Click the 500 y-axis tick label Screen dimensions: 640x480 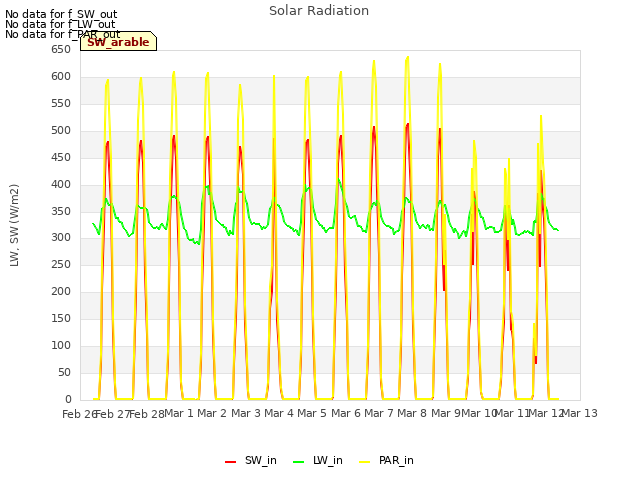(61, 131)
